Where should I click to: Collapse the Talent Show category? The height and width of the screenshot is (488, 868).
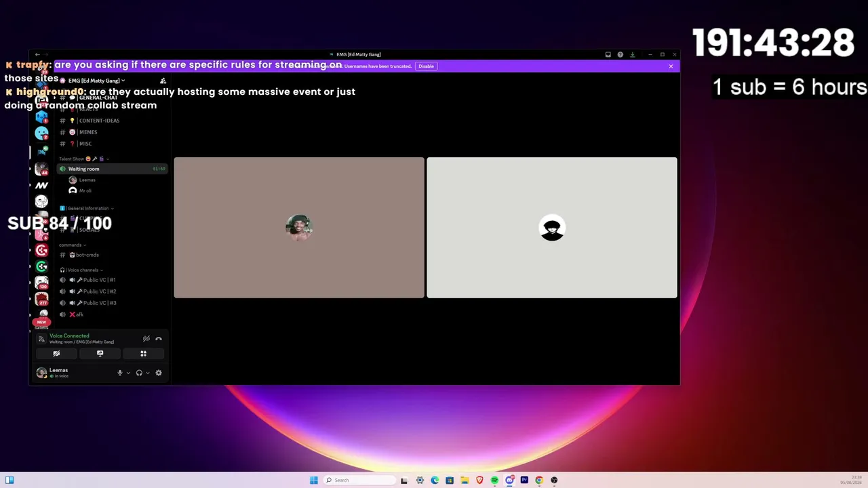(84, 159)
